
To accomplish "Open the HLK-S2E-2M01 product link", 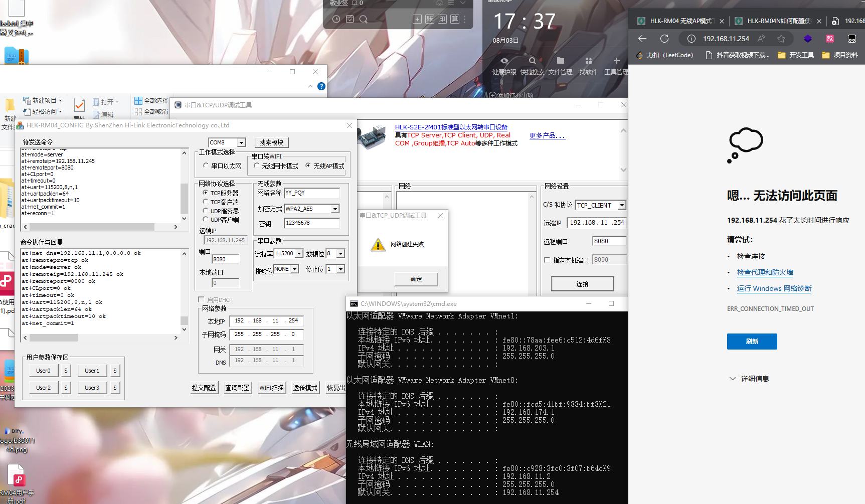I will (451, 127).
